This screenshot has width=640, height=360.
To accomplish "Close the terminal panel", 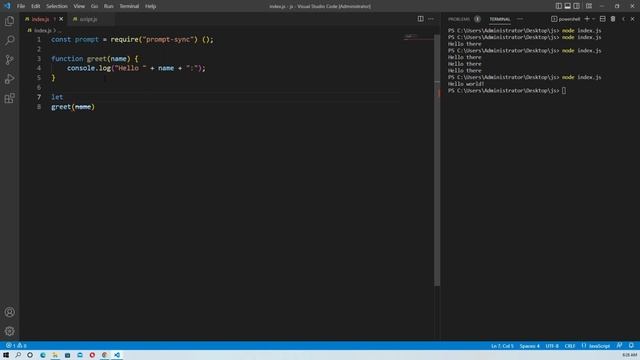I will point(632,19).
